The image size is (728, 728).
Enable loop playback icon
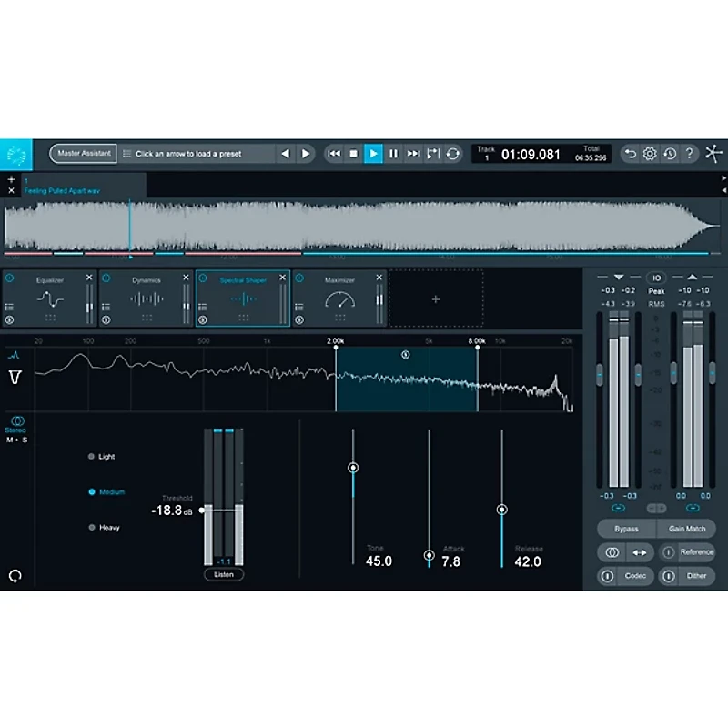point(452,154)
